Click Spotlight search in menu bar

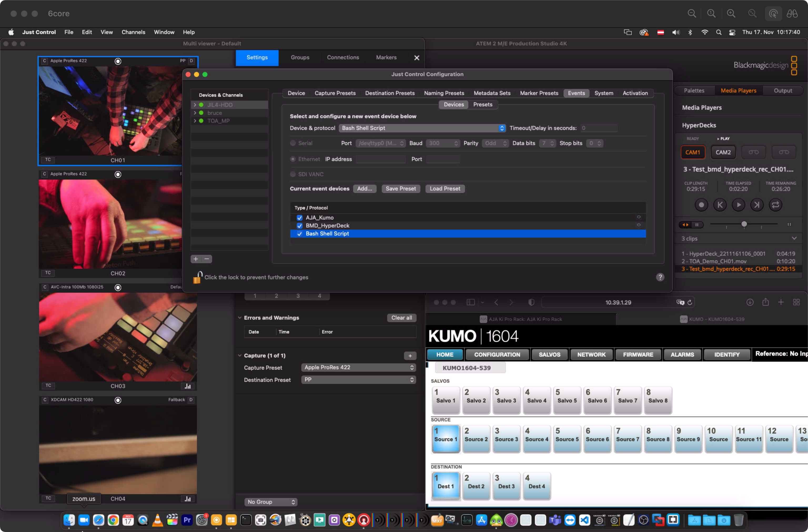[x=719, y=32]
